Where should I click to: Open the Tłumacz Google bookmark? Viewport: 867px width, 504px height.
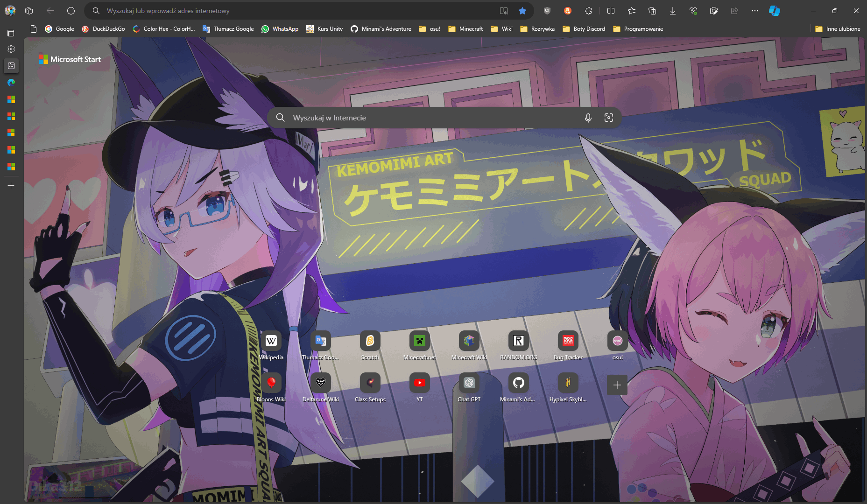click(x=228, y=29)
